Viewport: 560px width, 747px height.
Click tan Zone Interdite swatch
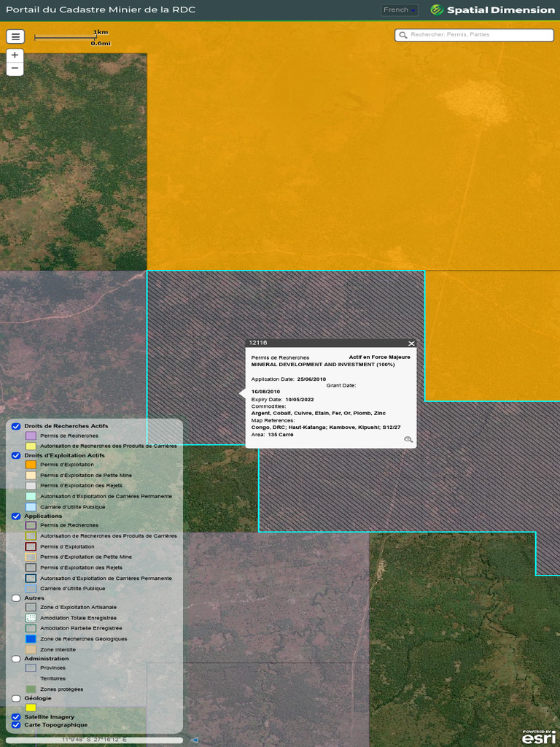point(31,650)
